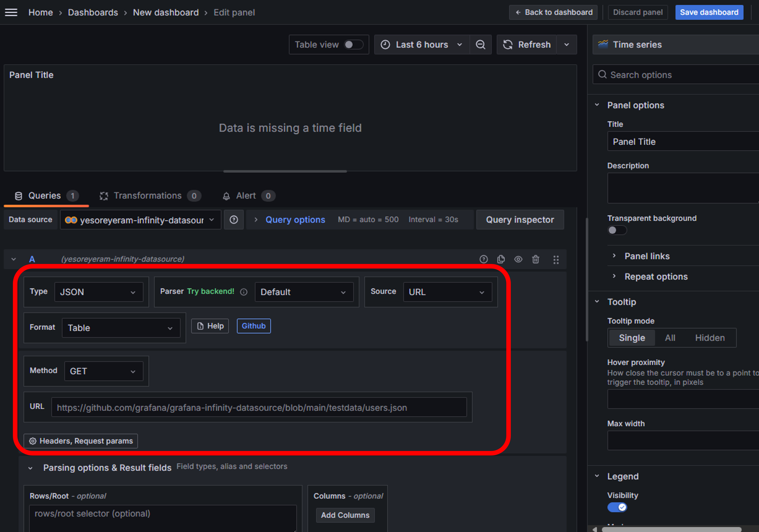Select Single tooltip mode

[632, 338]
